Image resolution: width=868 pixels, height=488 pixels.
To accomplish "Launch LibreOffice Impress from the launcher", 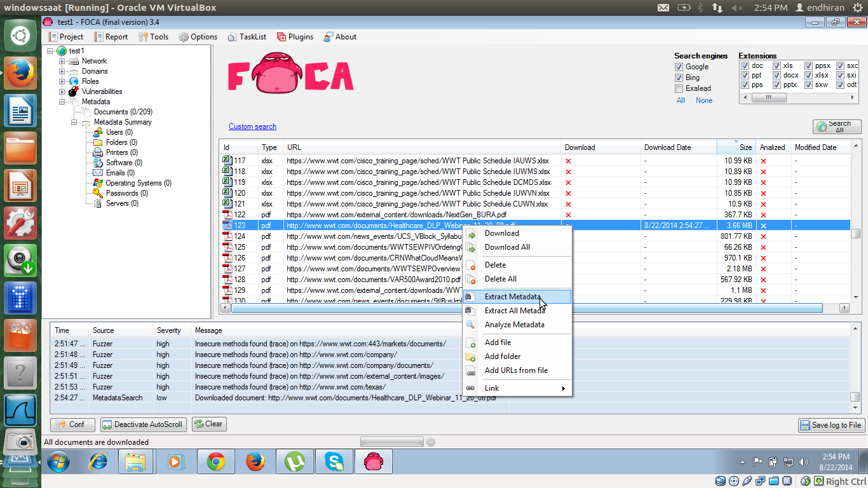I will click(20, 186).
